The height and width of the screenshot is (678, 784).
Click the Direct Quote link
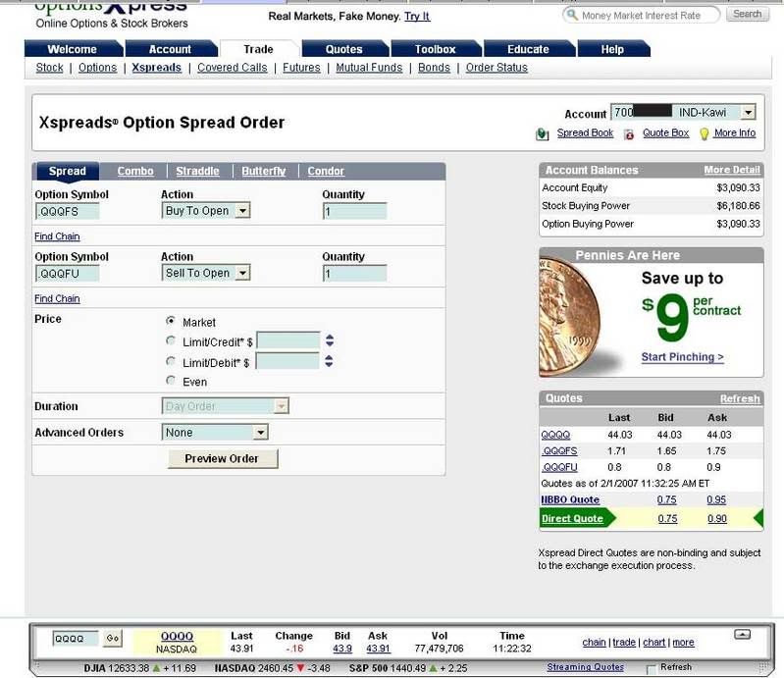pos(572,518)
